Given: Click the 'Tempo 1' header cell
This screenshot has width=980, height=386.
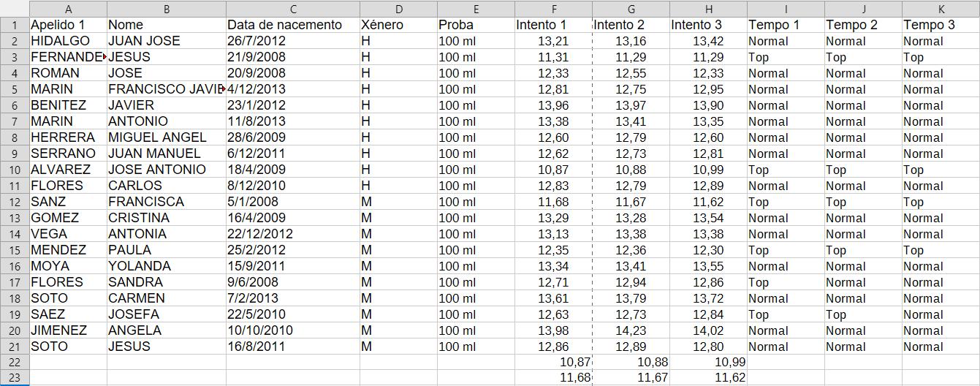Looking at the screenshot, I should pyautogui.click(x=786, y=25).
